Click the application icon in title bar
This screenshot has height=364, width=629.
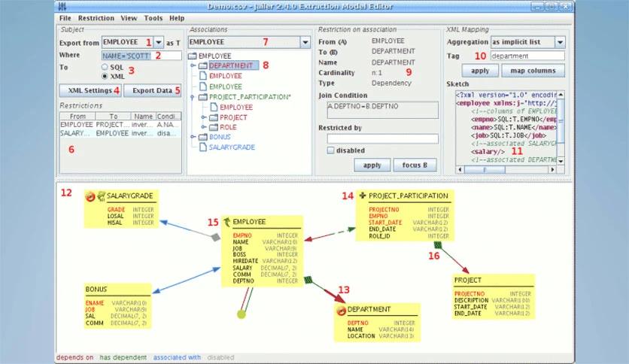[62, 7]
